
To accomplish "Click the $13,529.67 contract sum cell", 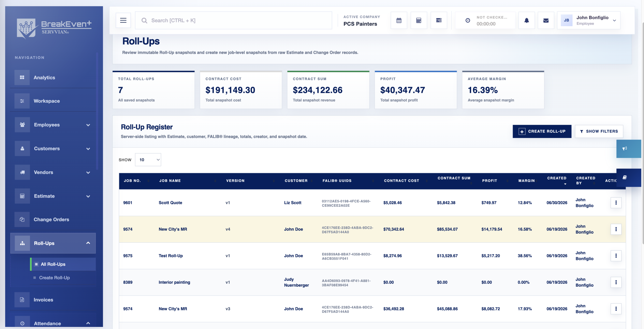I will click(x=447, y=256).
